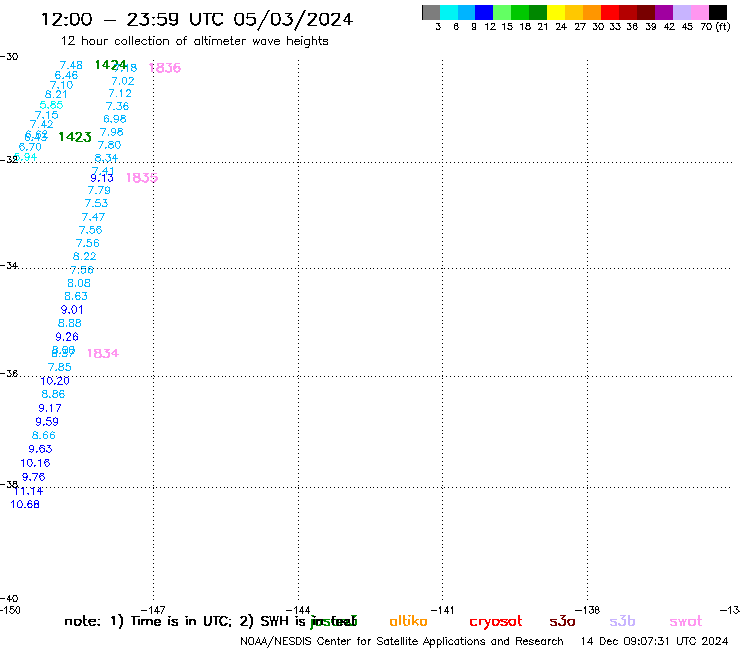Click the wave height value '8.63'
740x650 pixels.
pos(76,296)
